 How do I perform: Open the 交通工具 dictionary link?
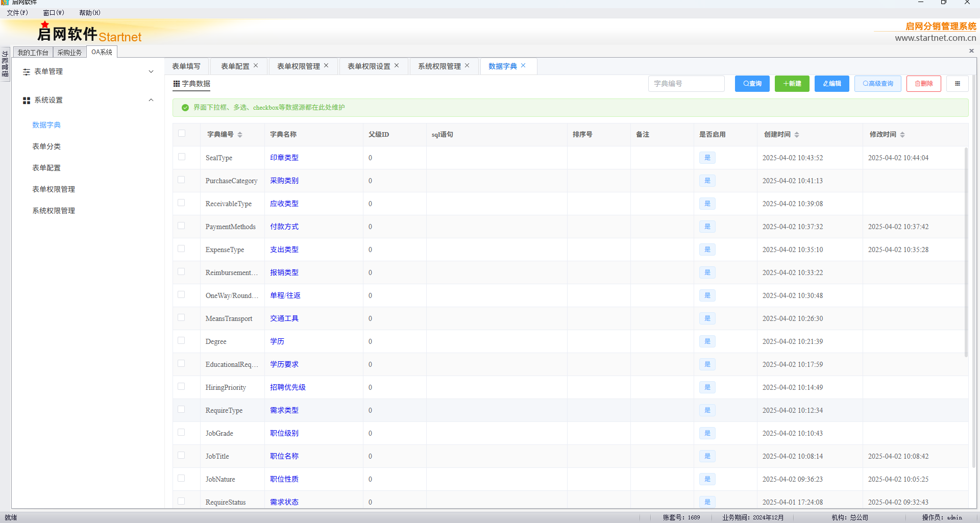coord(284,318)
